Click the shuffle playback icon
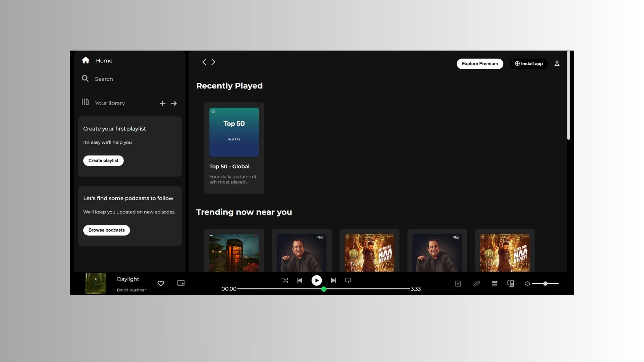644x362 pixels. point(285,280)
